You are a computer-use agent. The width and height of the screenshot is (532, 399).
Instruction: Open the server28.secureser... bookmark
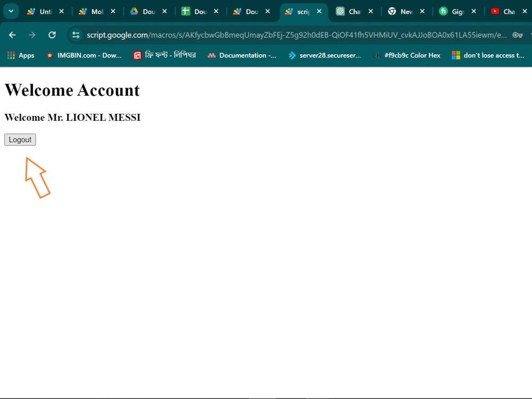[325, 55]
